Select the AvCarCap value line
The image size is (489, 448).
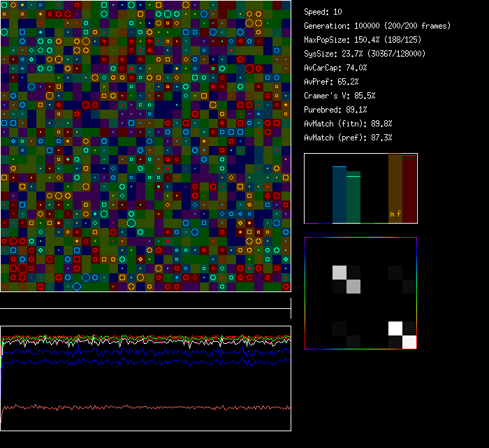click(335, 68)
